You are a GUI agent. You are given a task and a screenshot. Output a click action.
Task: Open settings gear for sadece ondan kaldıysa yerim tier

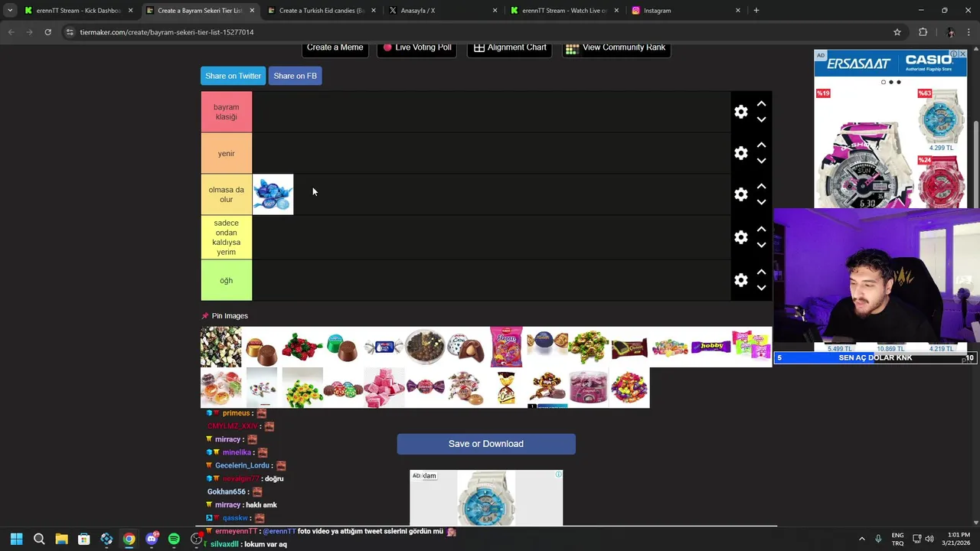click(741, 237)
